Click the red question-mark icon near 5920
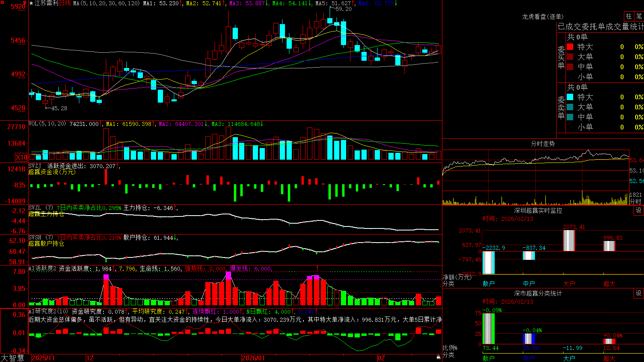The width and height of the screenshot is (644, 362). [25, 3]
